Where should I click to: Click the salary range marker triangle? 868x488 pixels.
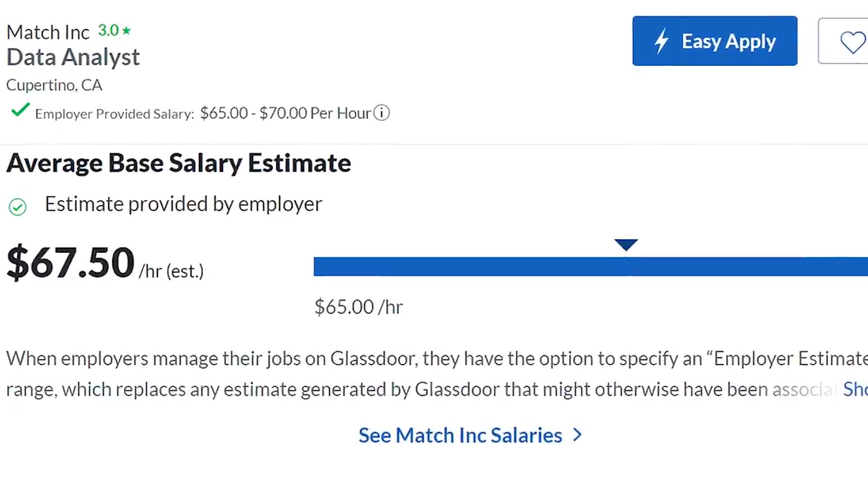[626, 245]
